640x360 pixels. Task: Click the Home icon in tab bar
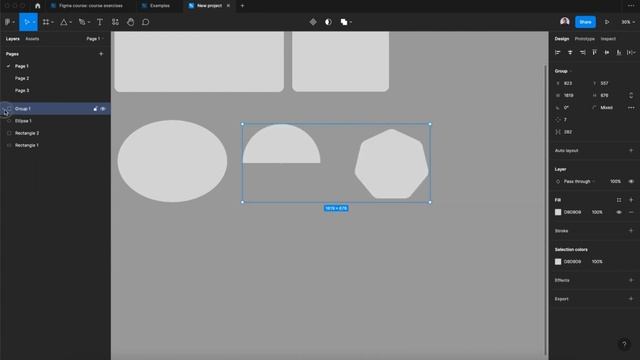38,6
